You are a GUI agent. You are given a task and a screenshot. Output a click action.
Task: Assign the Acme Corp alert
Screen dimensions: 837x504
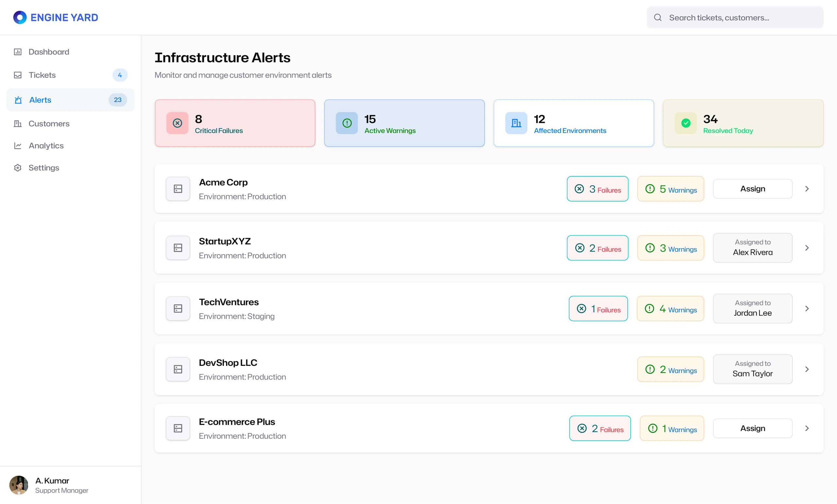(753, 189)
